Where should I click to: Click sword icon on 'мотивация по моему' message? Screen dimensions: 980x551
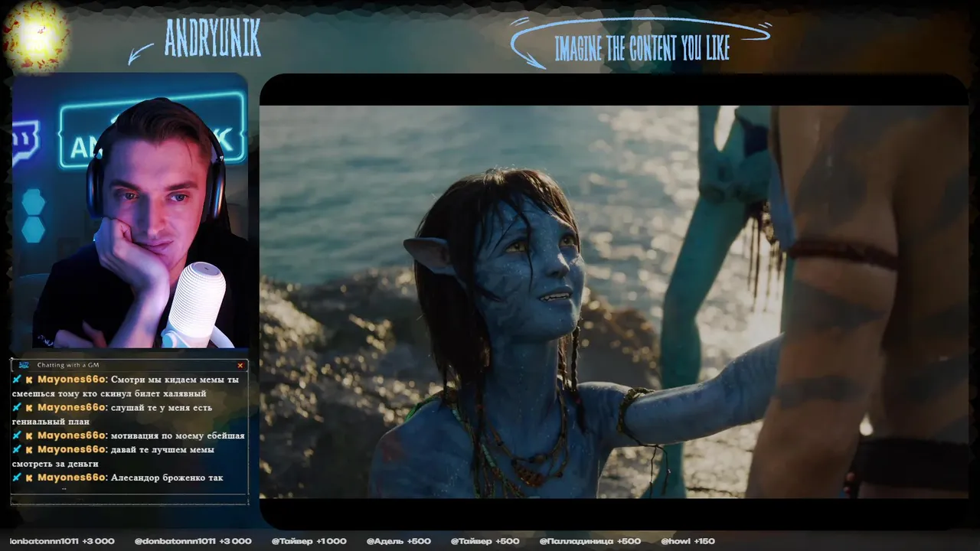[x=17, y=435]
